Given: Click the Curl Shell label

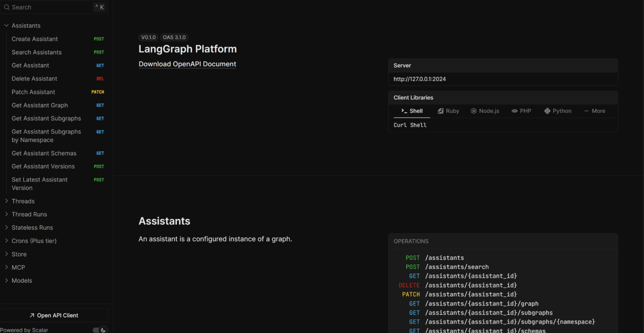Looking at the screenshot, I should (410, 125).
